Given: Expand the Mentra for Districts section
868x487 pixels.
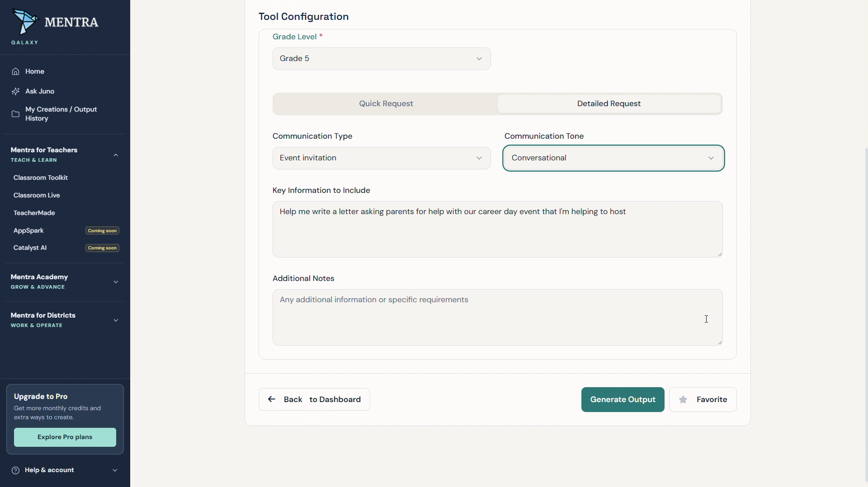Looking at the screenshot, I should point(116,320).
